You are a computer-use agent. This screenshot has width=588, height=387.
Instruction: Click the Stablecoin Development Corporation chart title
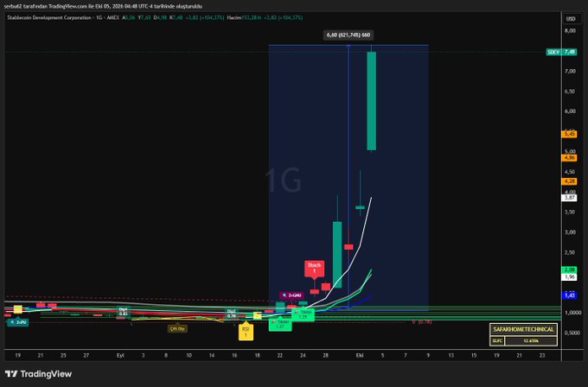[49, 17]
